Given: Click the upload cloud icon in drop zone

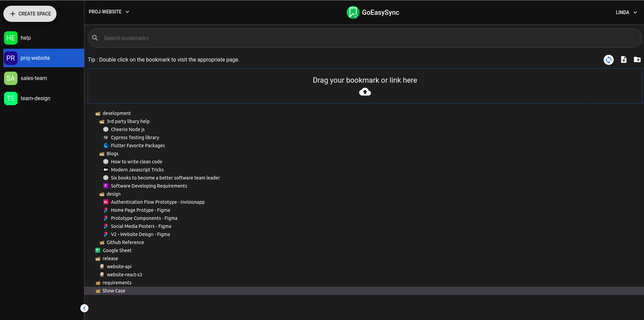Looking at the screenshot, I should pyautogui.click(x=365, y=91).
